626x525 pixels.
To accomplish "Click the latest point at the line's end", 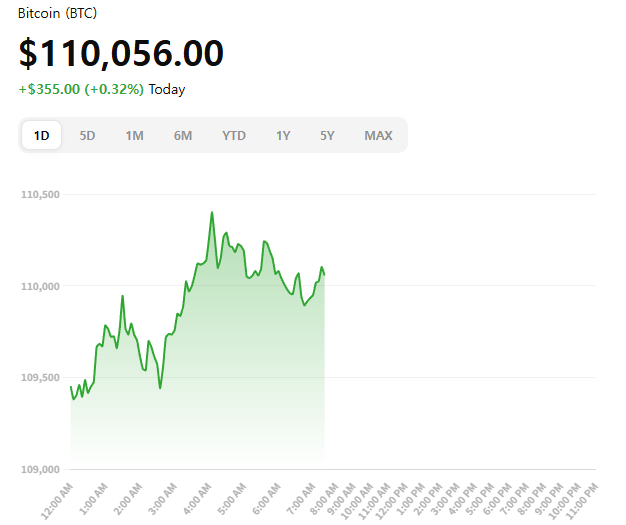I will tap(324, 274).
